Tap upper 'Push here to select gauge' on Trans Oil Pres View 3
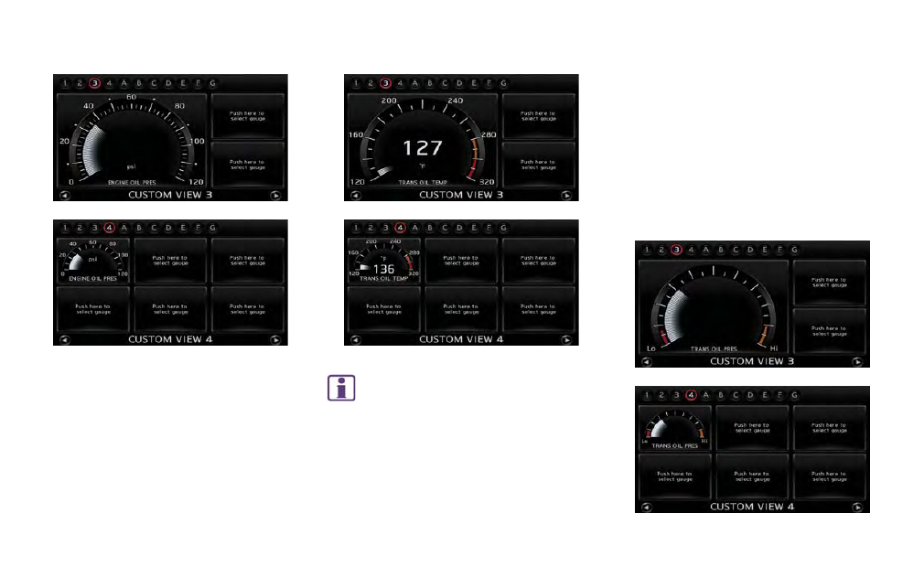This screenshot has width=924, height=588. [x=829, y=283]
